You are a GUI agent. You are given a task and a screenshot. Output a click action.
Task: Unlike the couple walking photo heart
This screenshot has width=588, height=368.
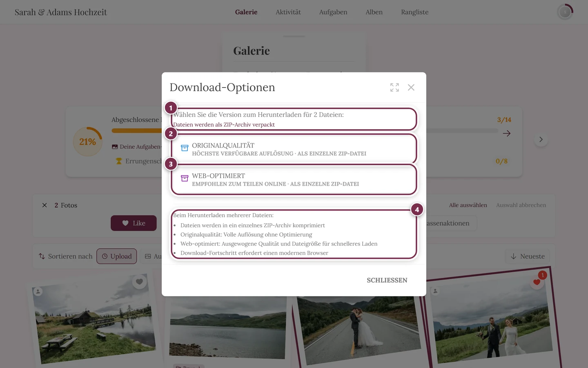coord(537,282)
